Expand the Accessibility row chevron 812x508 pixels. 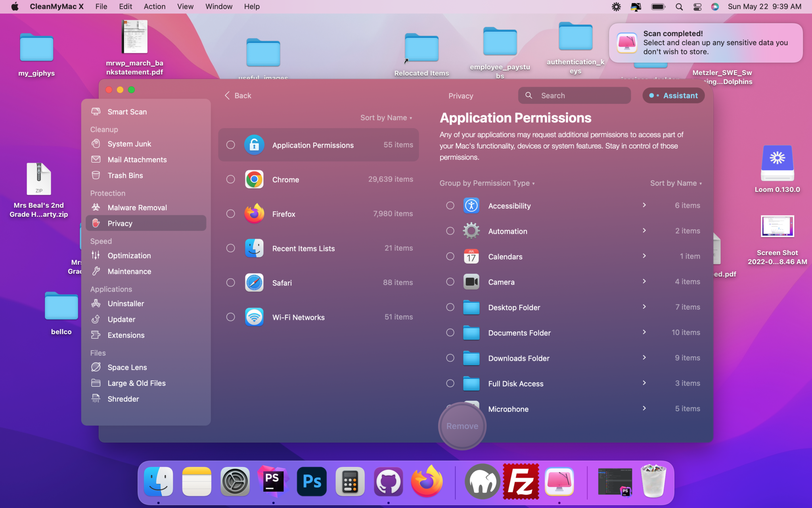(x=644, y=205)
